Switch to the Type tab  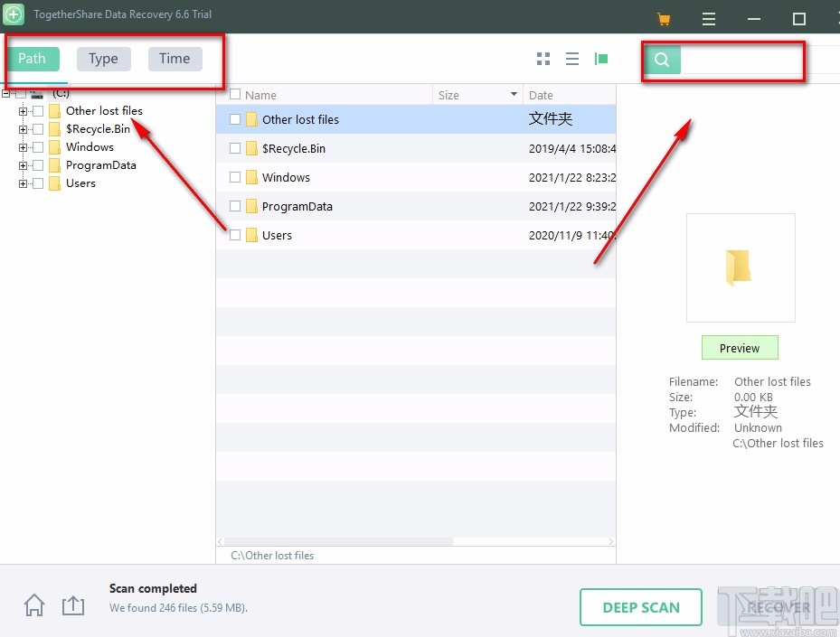(103, 58)
